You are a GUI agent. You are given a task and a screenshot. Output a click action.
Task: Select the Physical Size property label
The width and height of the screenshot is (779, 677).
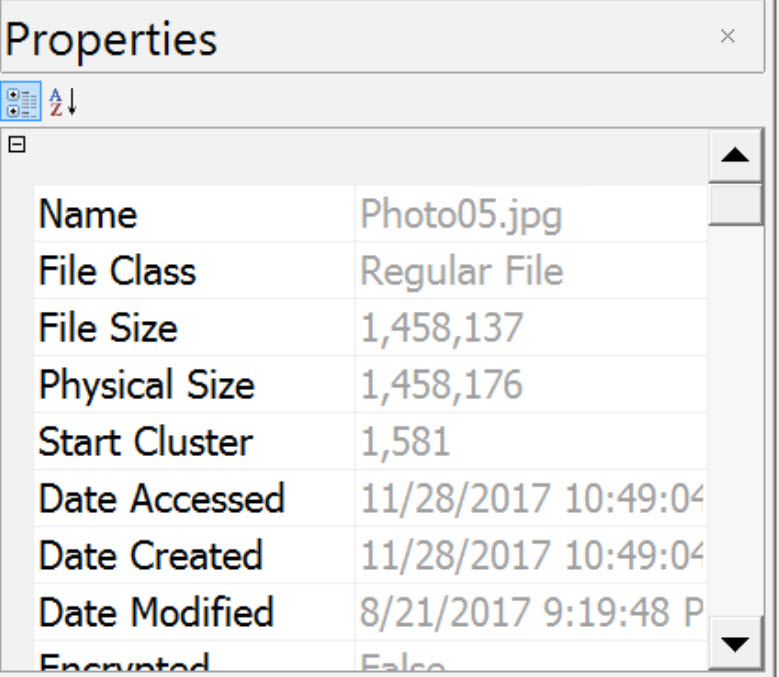[146, 385]
